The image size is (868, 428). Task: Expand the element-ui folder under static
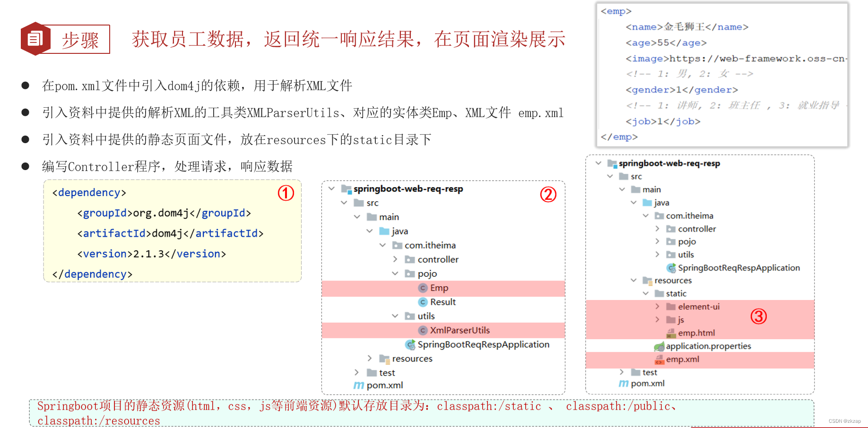[657, 306]
